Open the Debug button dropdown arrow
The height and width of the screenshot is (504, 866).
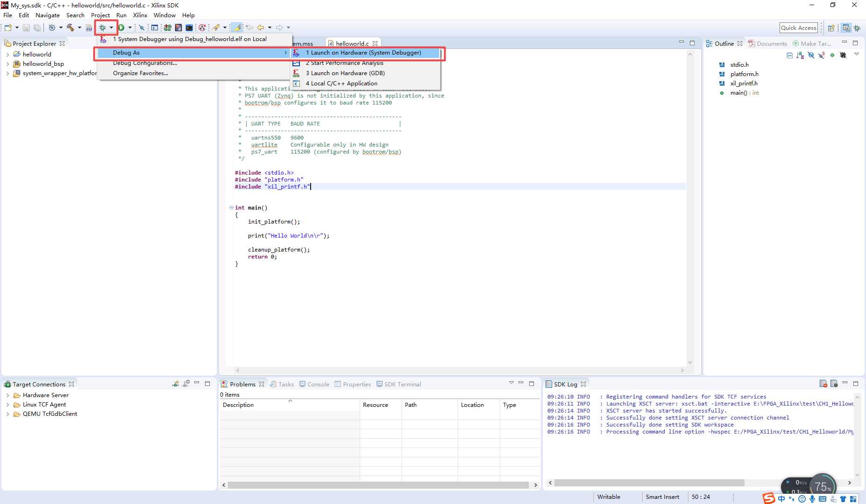coord(111,28)
